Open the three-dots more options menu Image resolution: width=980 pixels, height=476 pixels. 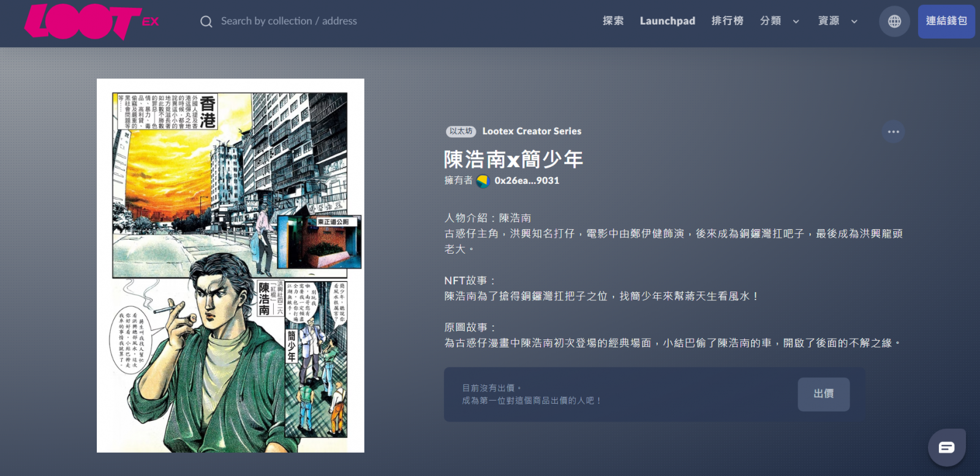point(893,132)
